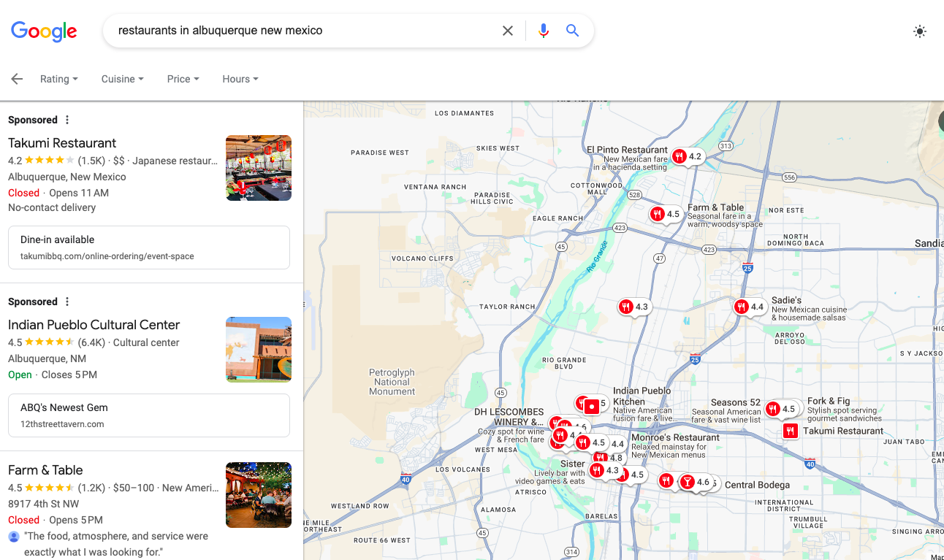Go back with the left arrow

[x=17, y=79]
